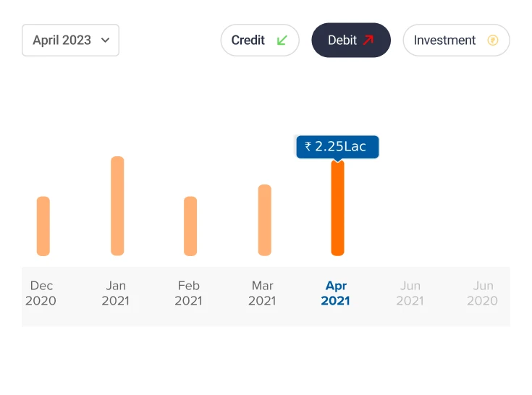Click the February 2021 chart bar
Viewport: 532px width, 395px height.
click(x=190, y=226)
